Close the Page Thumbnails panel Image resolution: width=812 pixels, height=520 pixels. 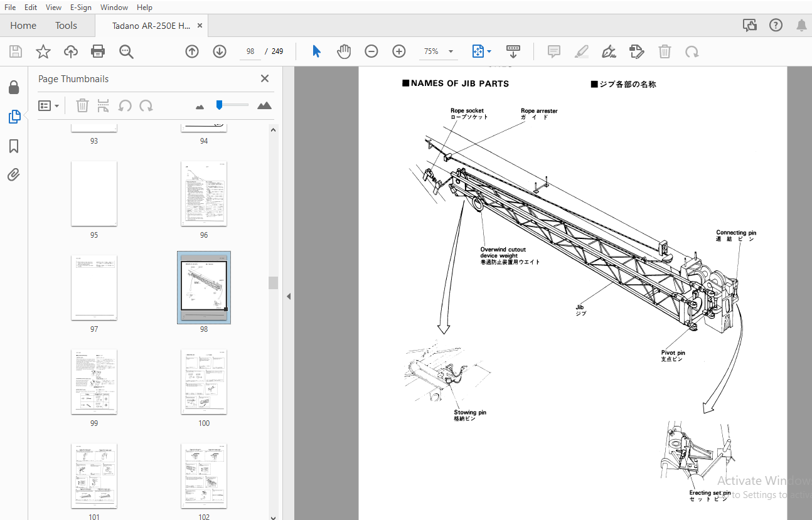[265, 78]
